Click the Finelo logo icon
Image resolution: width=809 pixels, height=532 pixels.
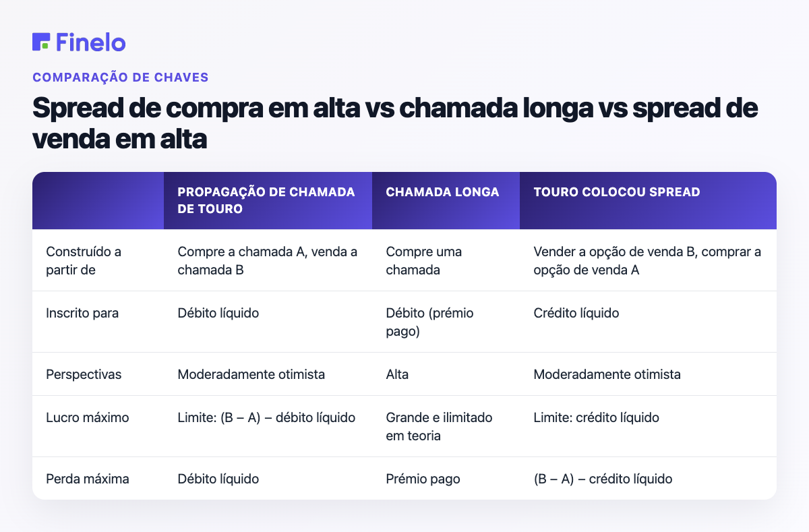point(41,42)
